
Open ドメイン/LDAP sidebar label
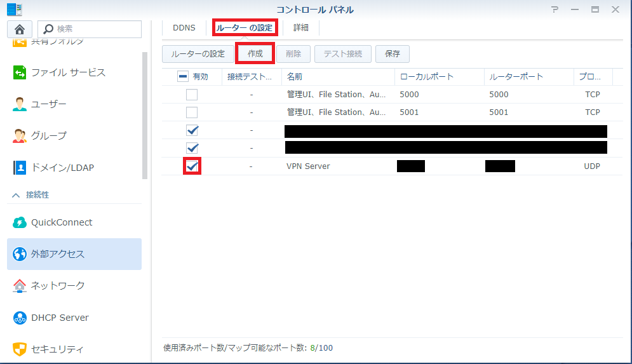click(62, 168)
